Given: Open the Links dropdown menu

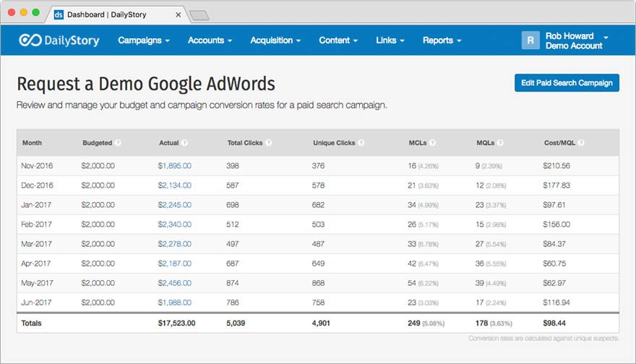Looking at the screenshot, I should click(390, 40).
